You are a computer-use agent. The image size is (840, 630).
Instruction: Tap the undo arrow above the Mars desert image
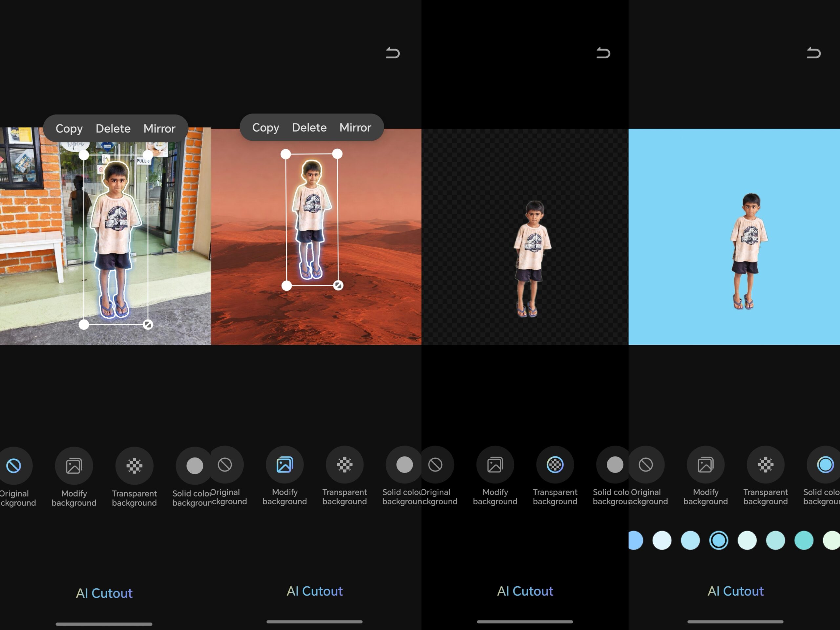click(393, 53)
